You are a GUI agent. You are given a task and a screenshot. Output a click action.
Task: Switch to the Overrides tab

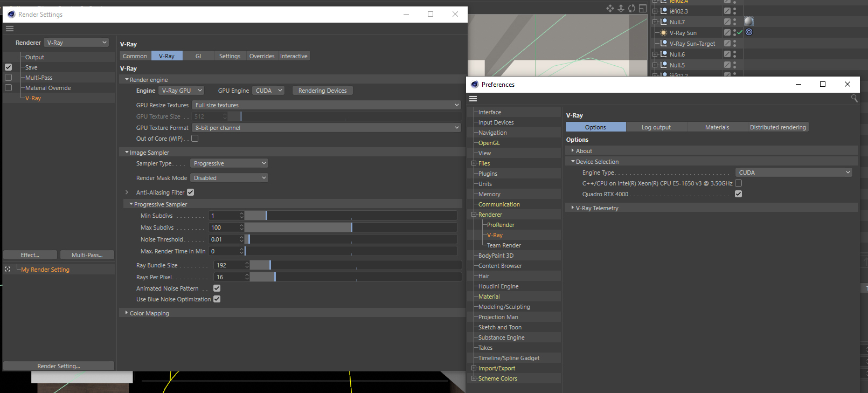pos(262,56)
